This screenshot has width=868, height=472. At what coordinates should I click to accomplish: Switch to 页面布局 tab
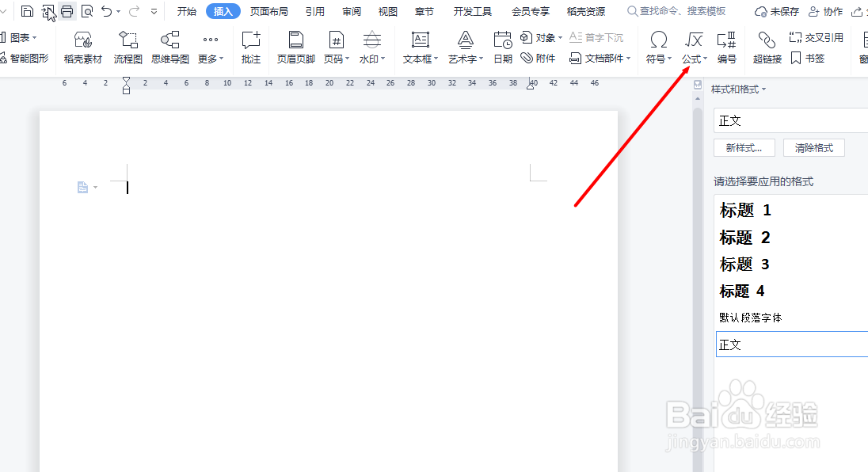tap(269, 11)
